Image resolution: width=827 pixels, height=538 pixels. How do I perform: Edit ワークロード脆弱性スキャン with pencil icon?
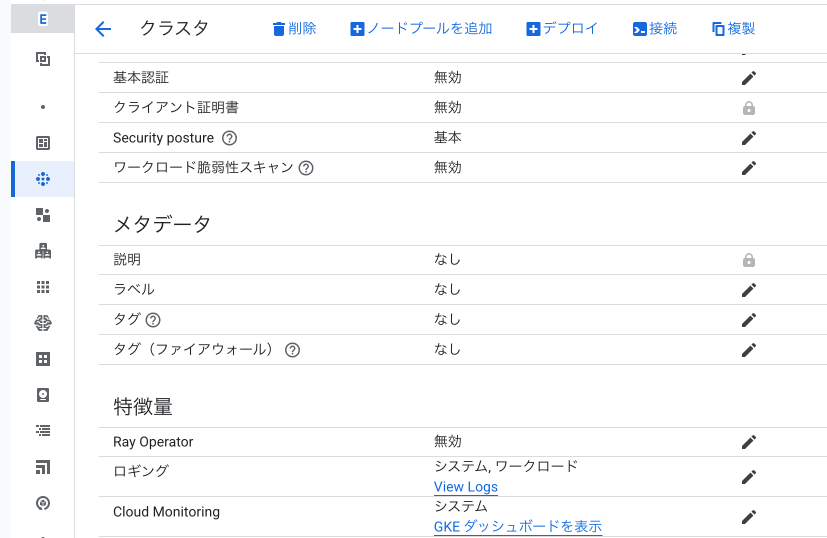point(748,168)
